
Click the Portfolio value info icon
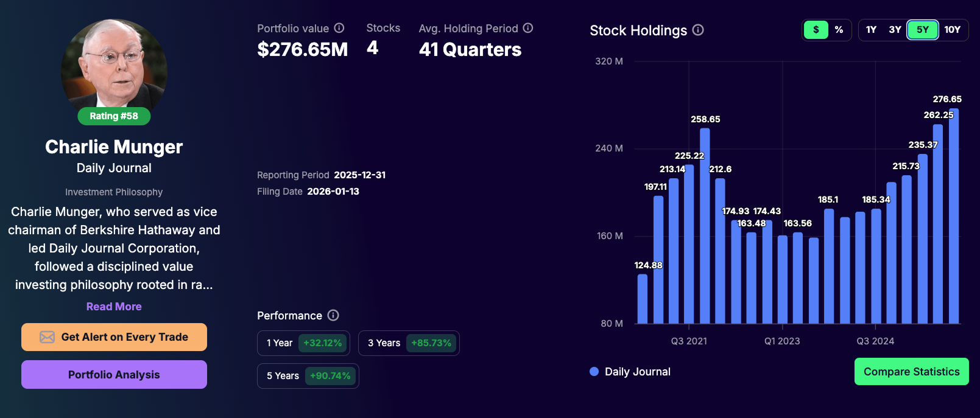[x=339, y=28]
